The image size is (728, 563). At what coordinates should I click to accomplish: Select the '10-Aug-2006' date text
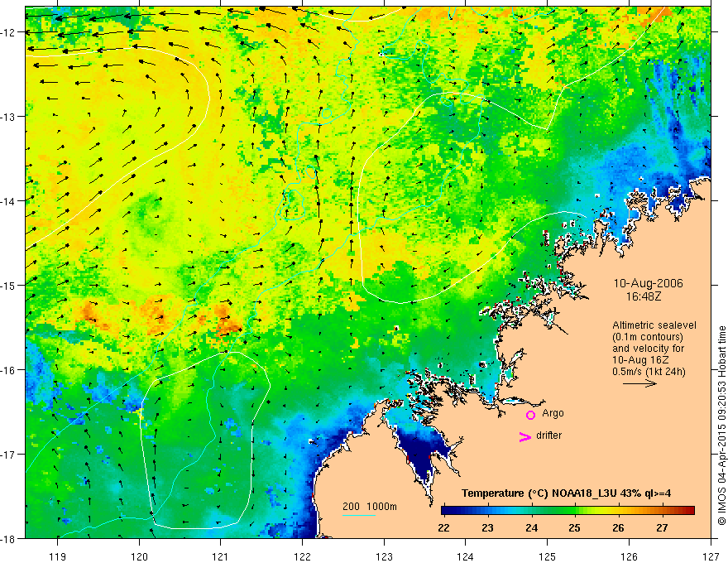(648, 283)
